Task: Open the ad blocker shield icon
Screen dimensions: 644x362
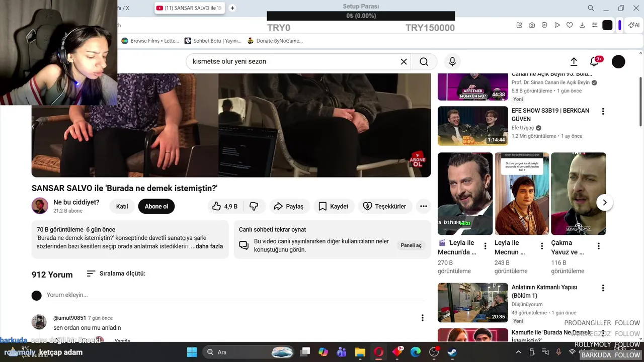Action: [544, 25]
